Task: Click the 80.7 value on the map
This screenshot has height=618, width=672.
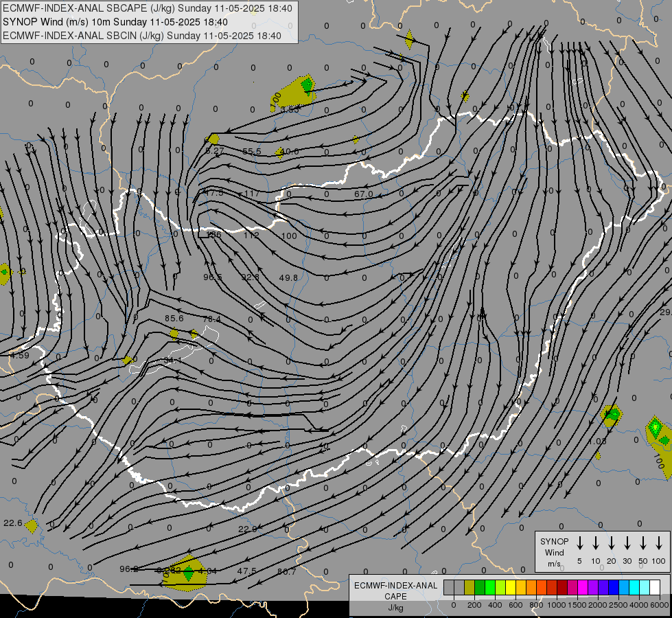Action: 287,572
